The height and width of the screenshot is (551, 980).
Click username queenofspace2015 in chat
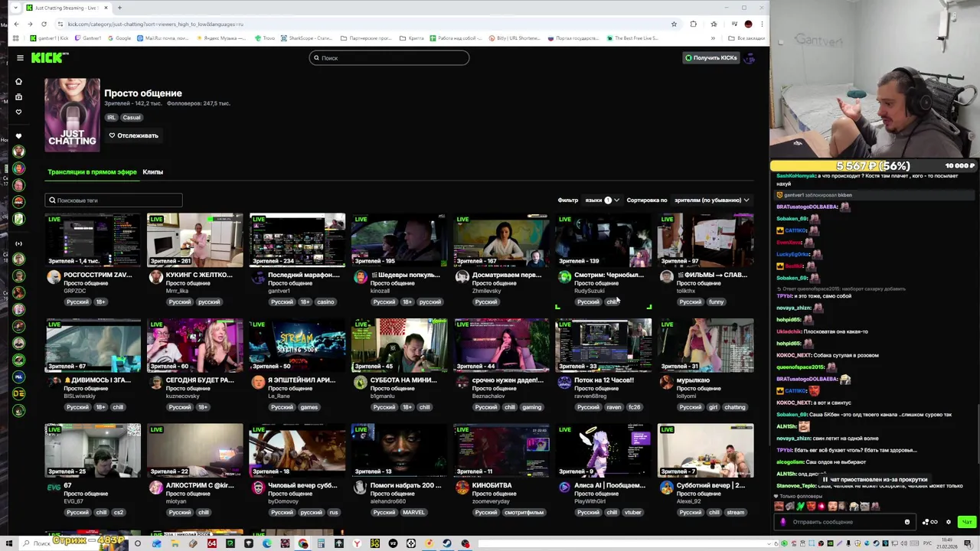pyautogui.click(x=801, y=367)
